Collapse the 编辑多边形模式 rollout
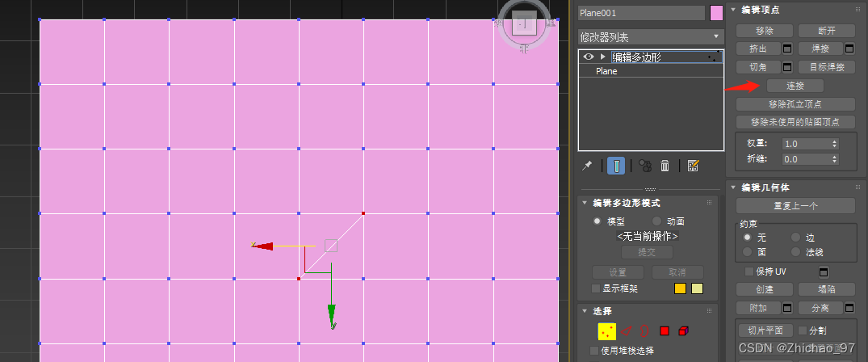This screenshot has width=868, height=362. [585, 203]
